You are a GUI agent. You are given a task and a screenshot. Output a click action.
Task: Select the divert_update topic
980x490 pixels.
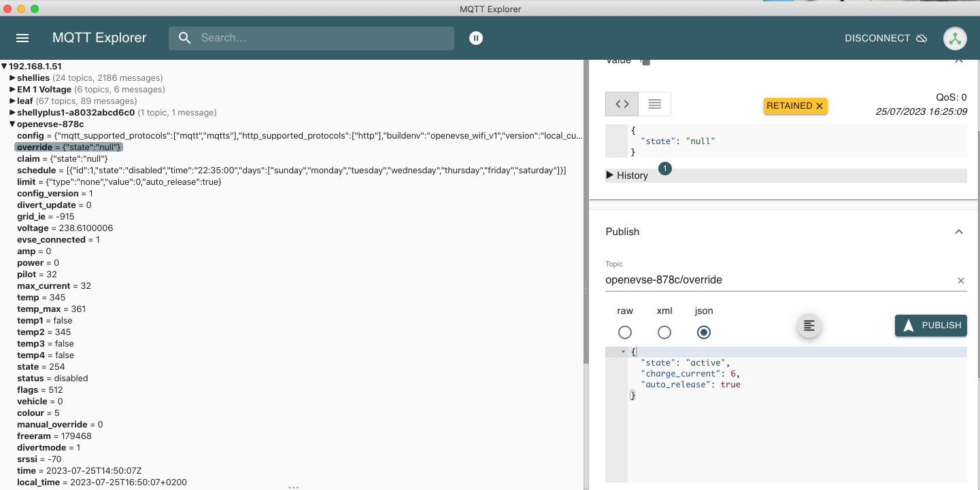(54, 205)
